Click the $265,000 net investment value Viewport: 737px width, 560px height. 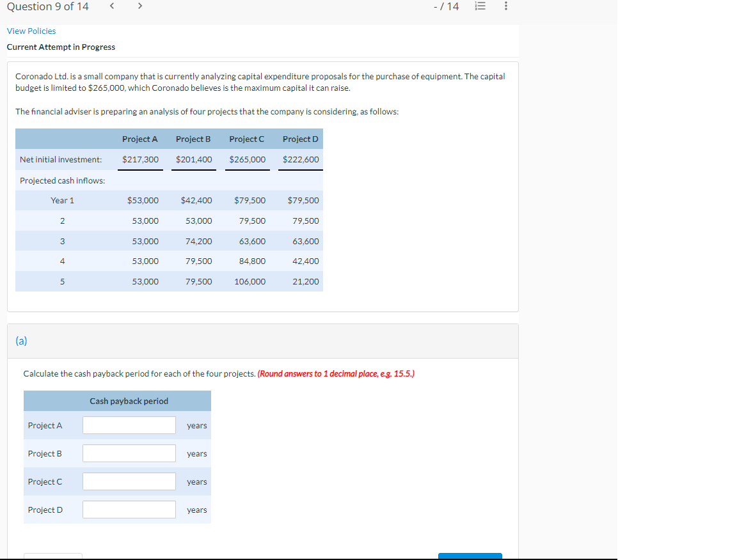click(x=247, y=159)
